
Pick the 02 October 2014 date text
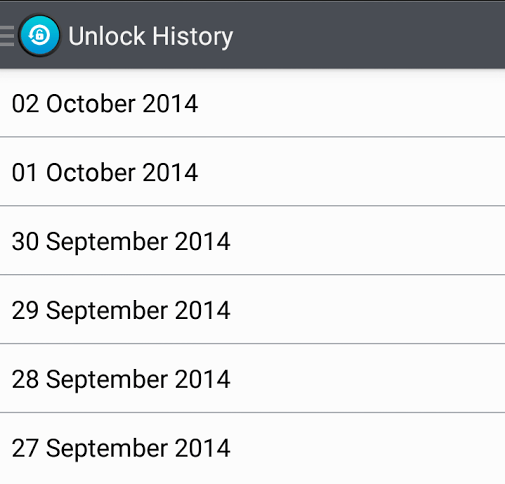click(105, 104)
